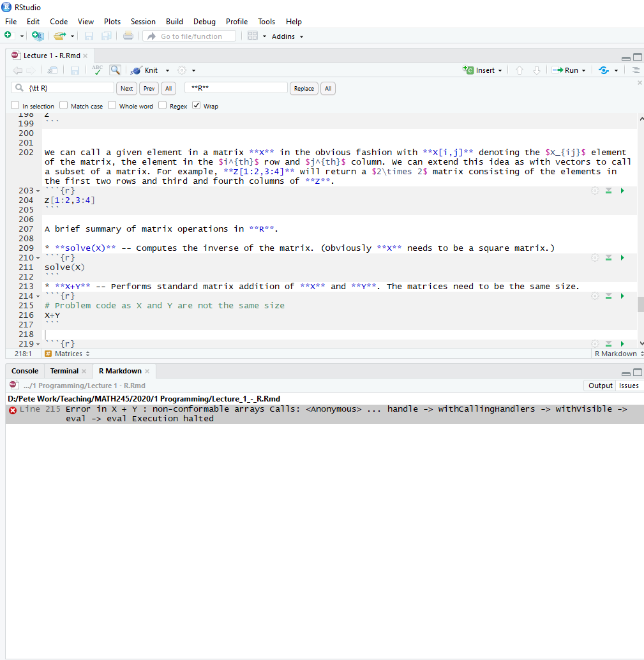Enable the Match case checkbox

(x=64, y=105)
